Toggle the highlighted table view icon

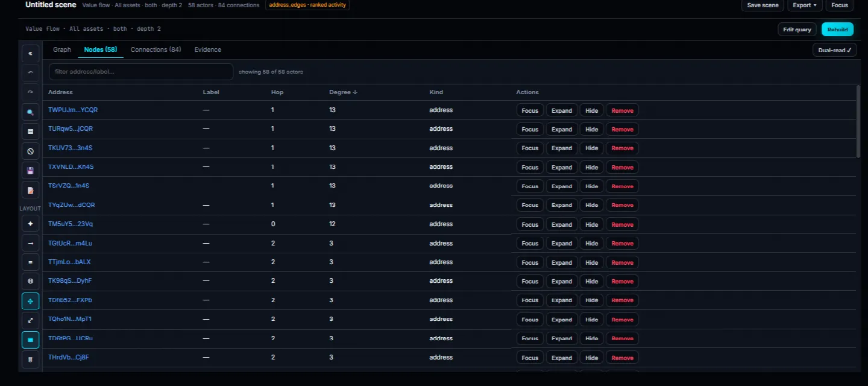click(x=31, y=340)
